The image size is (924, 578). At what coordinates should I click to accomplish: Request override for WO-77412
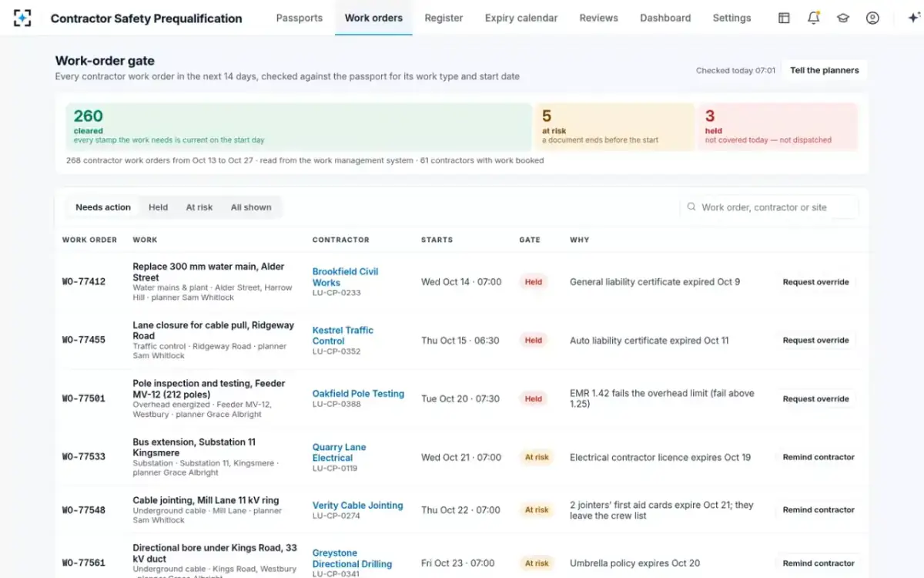point(815,282)
